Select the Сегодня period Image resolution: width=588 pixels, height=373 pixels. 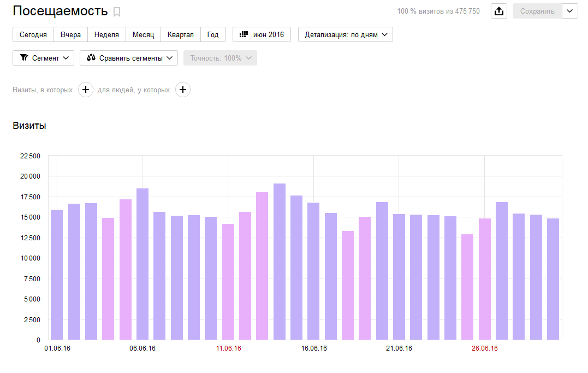[x=33, y=34]
